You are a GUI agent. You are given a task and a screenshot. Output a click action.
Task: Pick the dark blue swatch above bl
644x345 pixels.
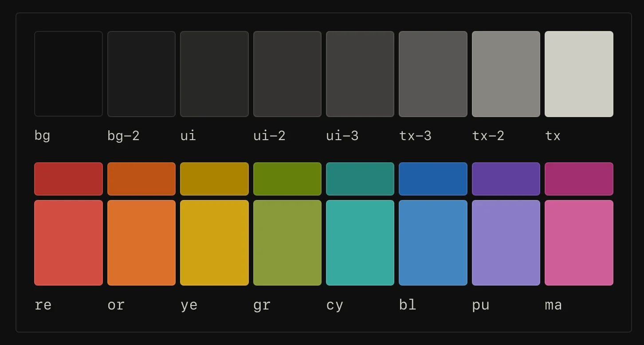point(433,179)
